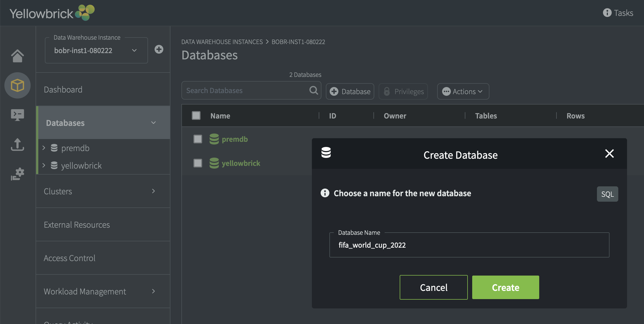Select Access Control menu item
The height and width of the screenshot is (324, 644).
coord(69,258)
